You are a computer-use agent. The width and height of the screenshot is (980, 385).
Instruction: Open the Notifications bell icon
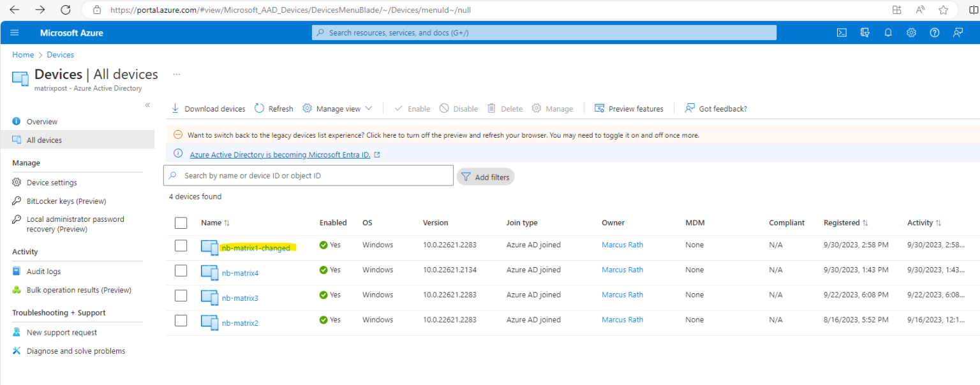(888, 33)
